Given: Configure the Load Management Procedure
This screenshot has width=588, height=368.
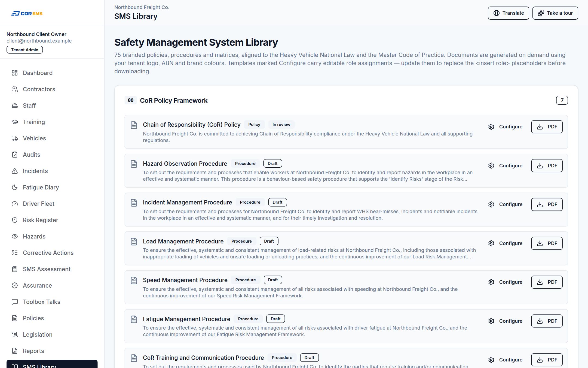Looking at the screenshot, I should [505, 243].
